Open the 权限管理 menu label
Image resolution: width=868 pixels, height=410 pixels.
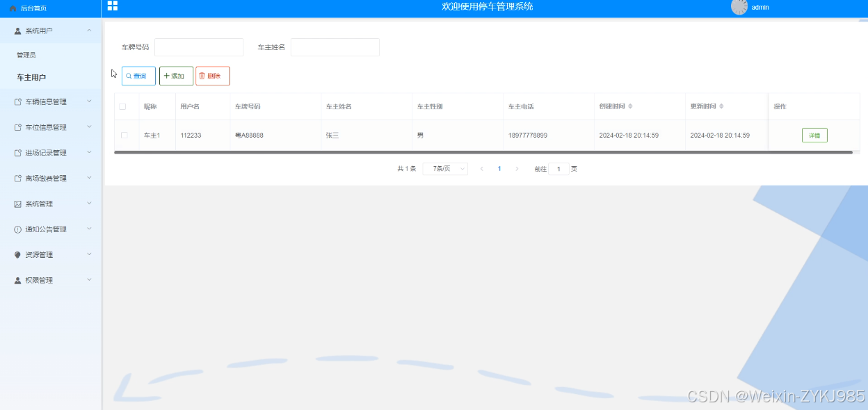point(39,281)
